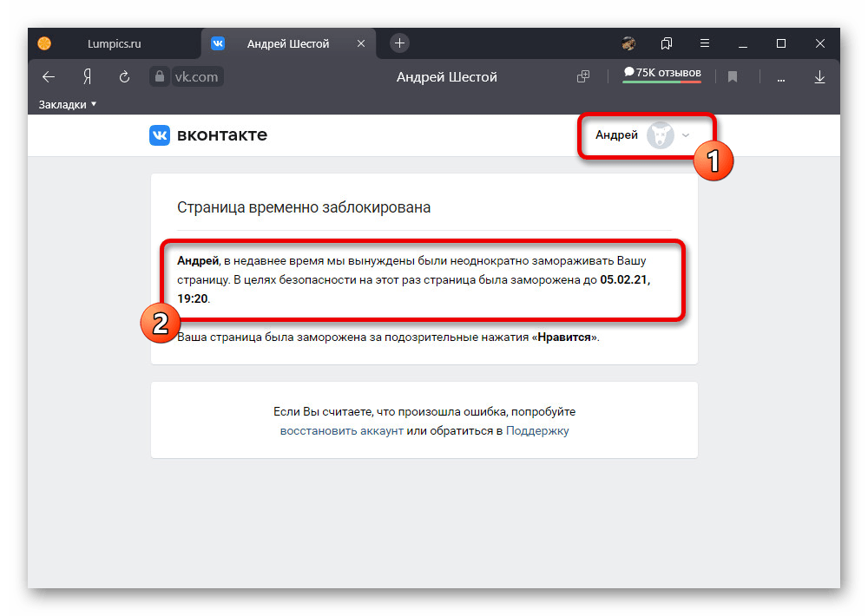Expand the account dropdown chevron
Image resolution: width=868 pixels, height=616 pixels.
tap(686, 135)
